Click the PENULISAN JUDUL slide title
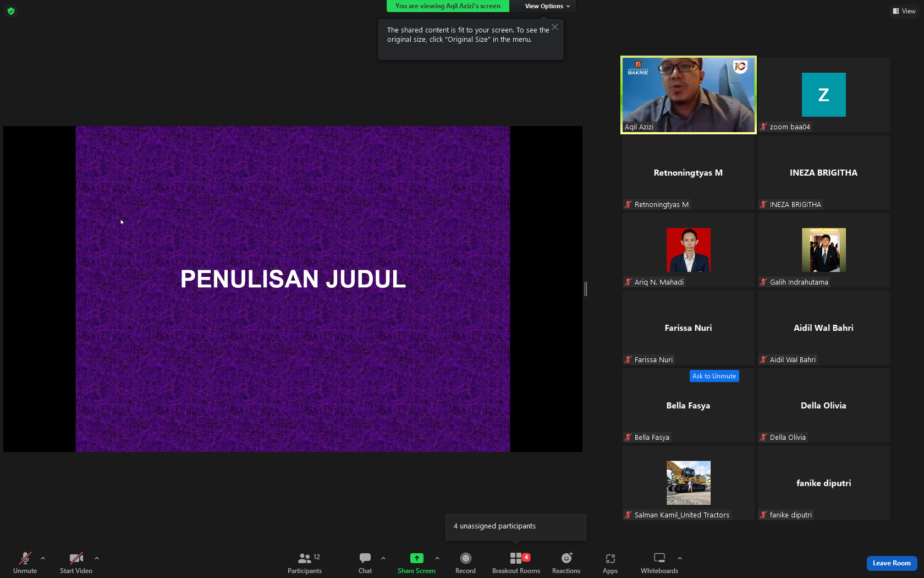The width and height of the screenshot is (924, 578). point(293,279)
